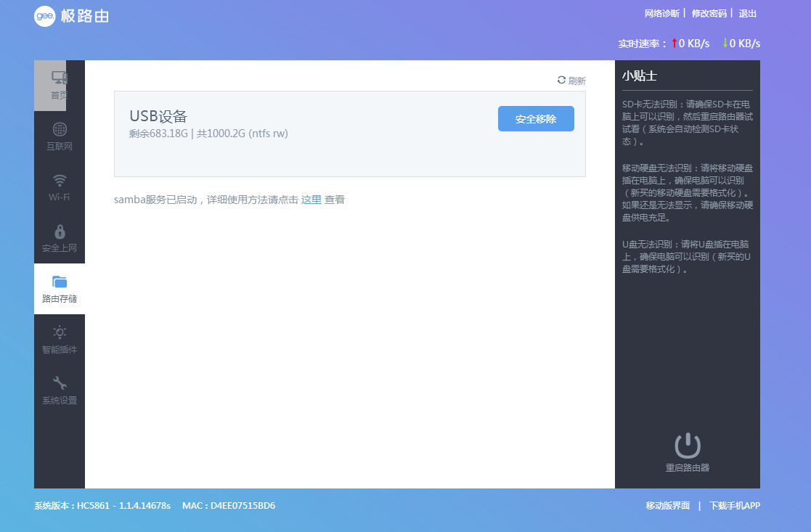Click the 下载手机APP link
The image size is (811, 532).
point(734,506)
